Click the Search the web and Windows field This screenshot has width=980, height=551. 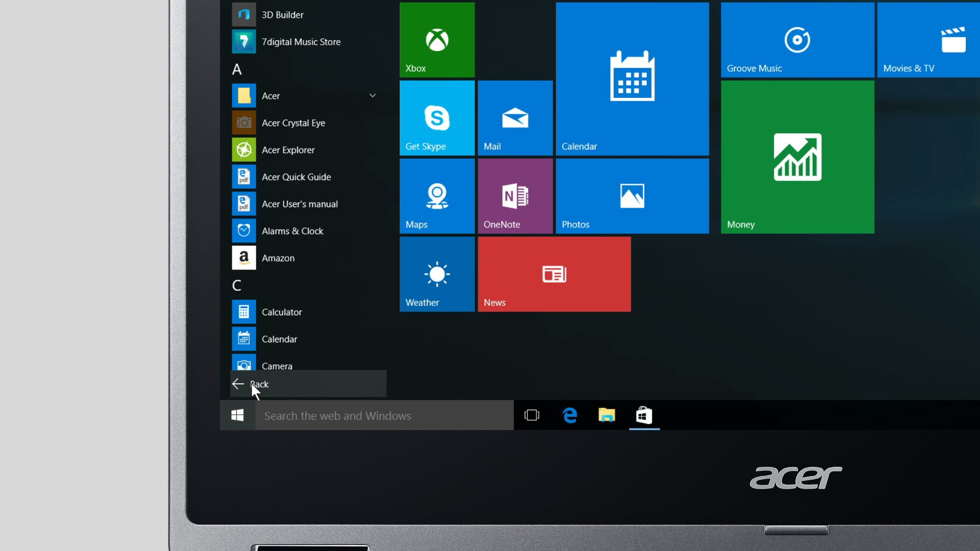[x=383, y=415]
